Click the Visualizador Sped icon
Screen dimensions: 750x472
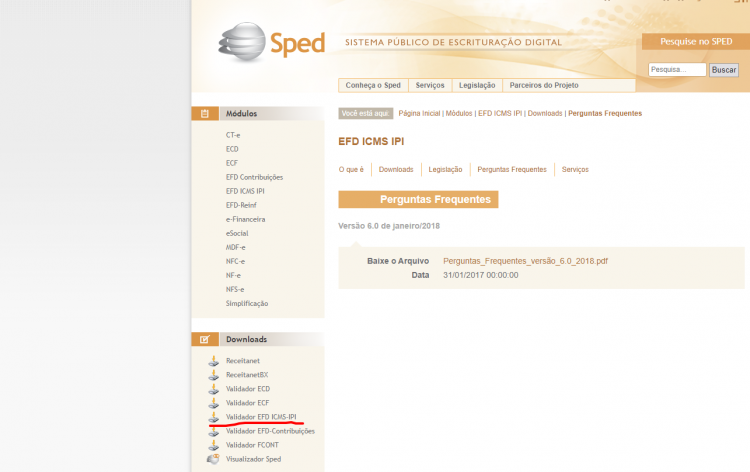[213, 459]
